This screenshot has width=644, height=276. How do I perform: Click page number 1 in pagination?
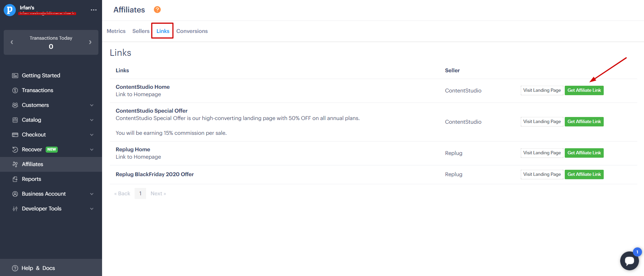pos(140,194)
